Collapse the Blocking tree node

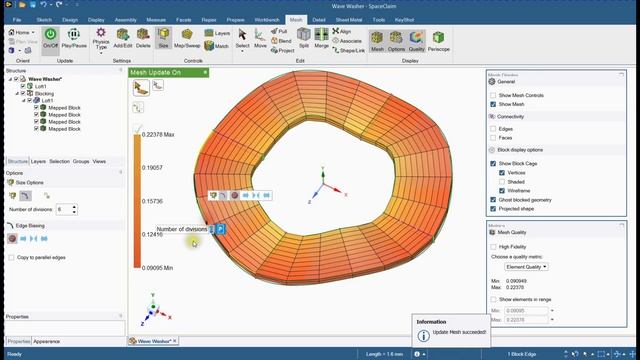[x=17, y=93]
